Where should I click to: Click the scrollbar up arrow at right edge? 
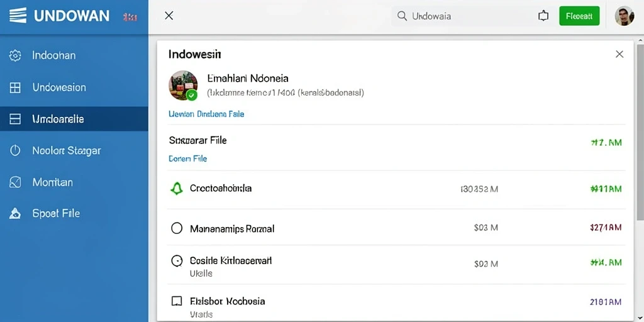[x=640, y=41]
